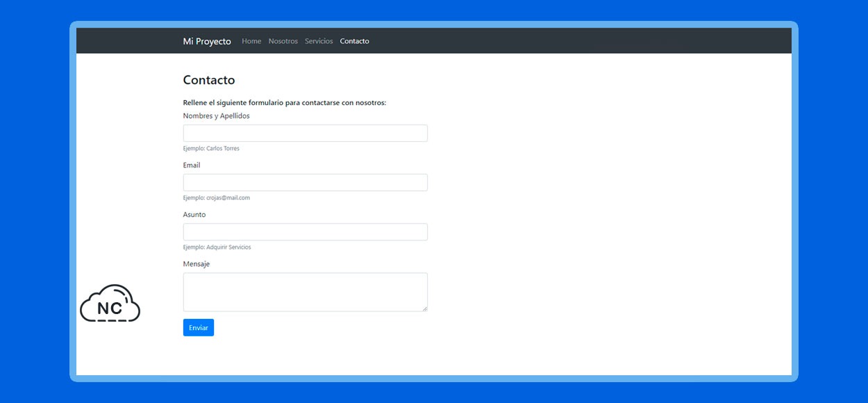Click the Nombres y Apellidos label
The image size is (868, 403).
tap(216, 116)
